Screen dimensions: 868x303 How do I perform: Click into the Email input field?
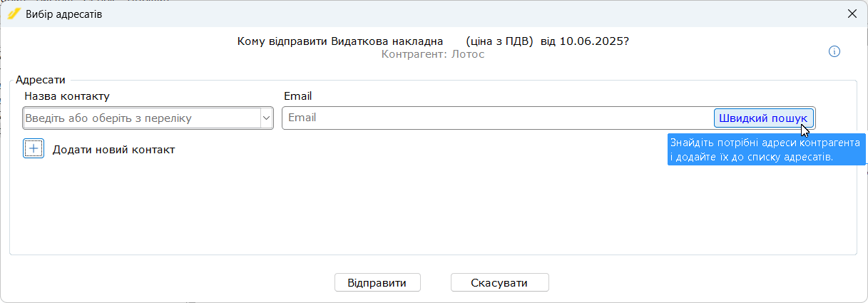(497, 118)
